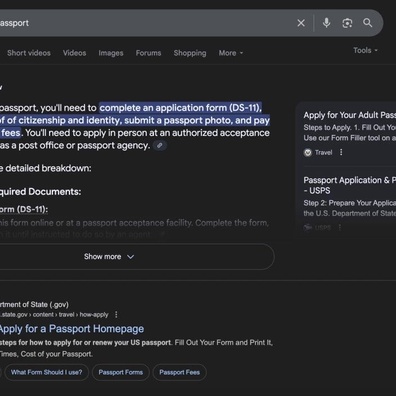Viewport: 396px width, 396px height.
Task: Open the Passport Fees sitelink chip
Action: [179, 372]
